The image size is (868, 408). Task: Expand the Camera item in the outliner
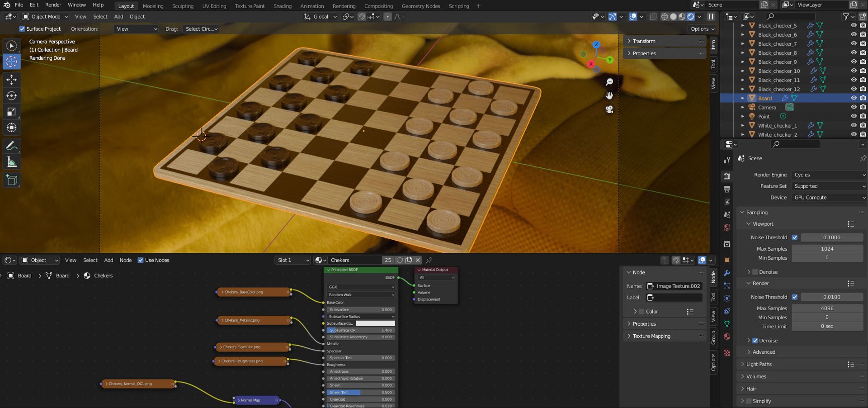pyautogui.click(x=743, y=107)
